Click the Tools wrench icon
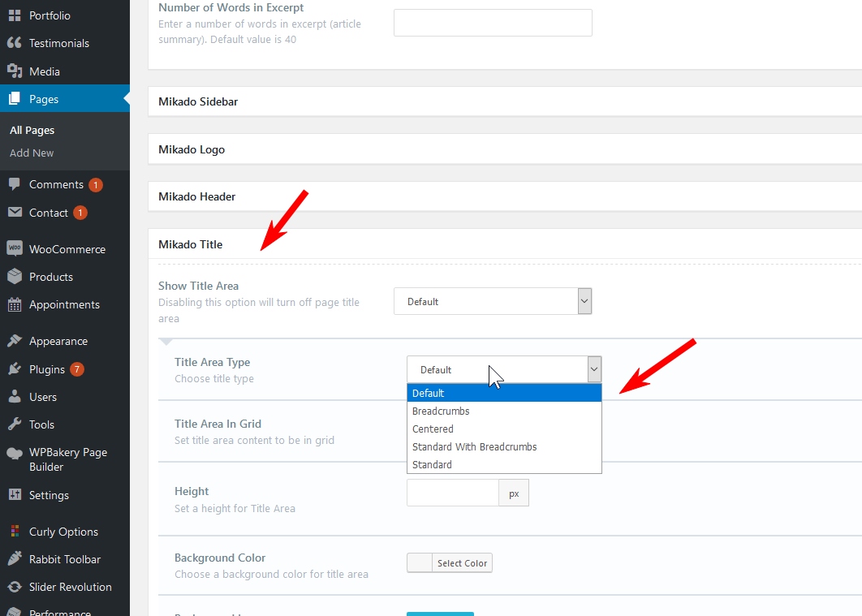Screen dimensions: 862x616 coord(15,424)
